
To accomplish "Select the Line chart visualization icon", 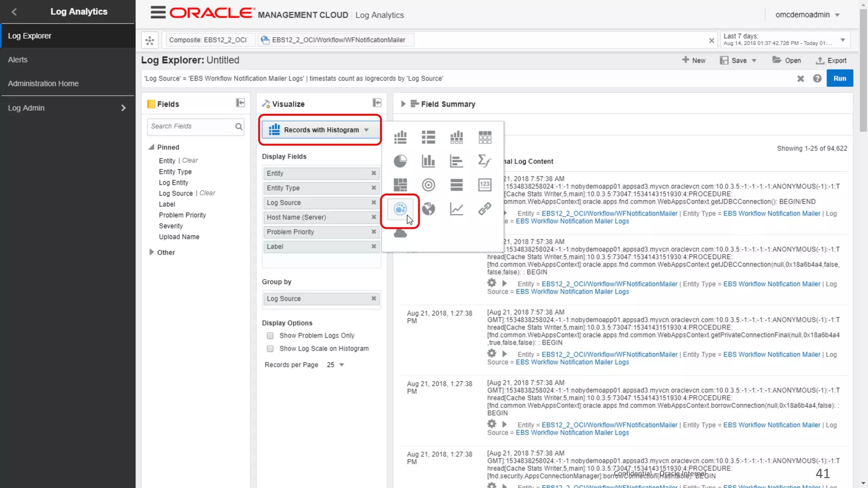I will (x=456, y=208).
